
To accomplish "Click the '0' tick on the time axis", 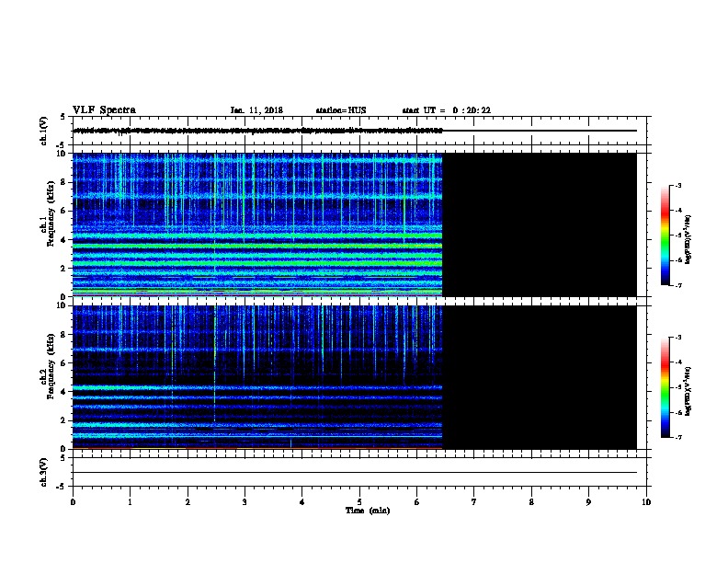I will 73,502.
